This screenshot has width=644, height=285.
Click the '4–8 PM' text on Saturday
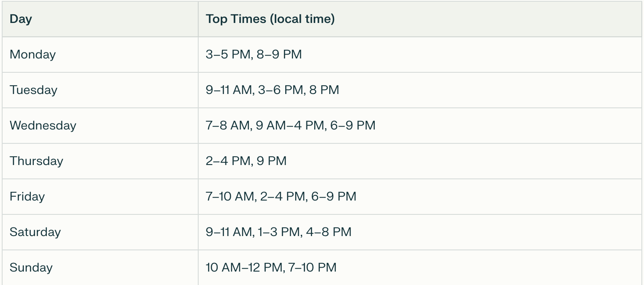(328, 232)
